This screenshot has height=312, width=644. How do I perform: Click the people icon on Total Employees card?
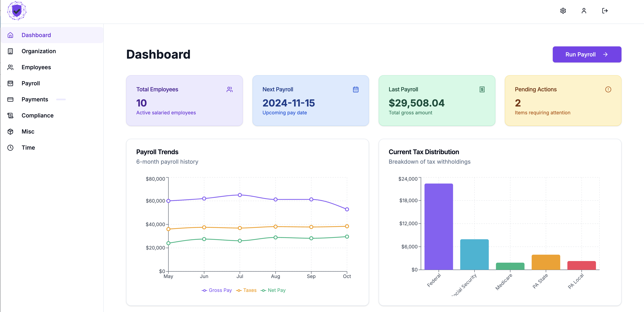[229, 90]
